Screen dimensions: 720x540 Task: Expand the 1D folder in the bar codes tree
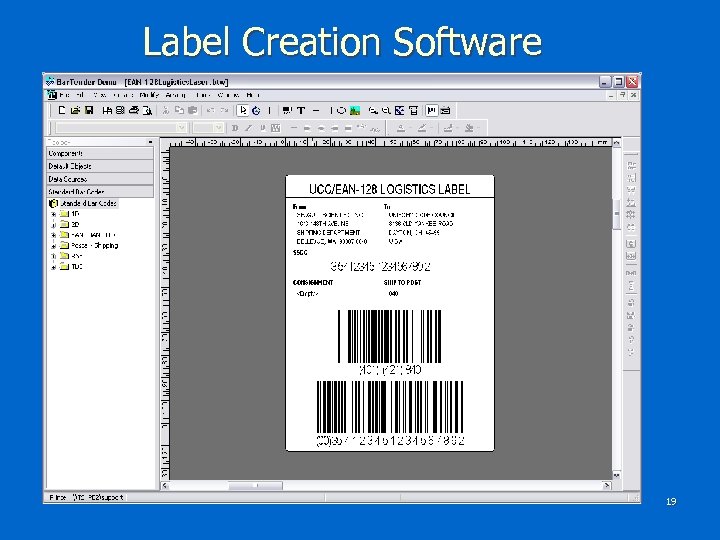pos(53,214)
